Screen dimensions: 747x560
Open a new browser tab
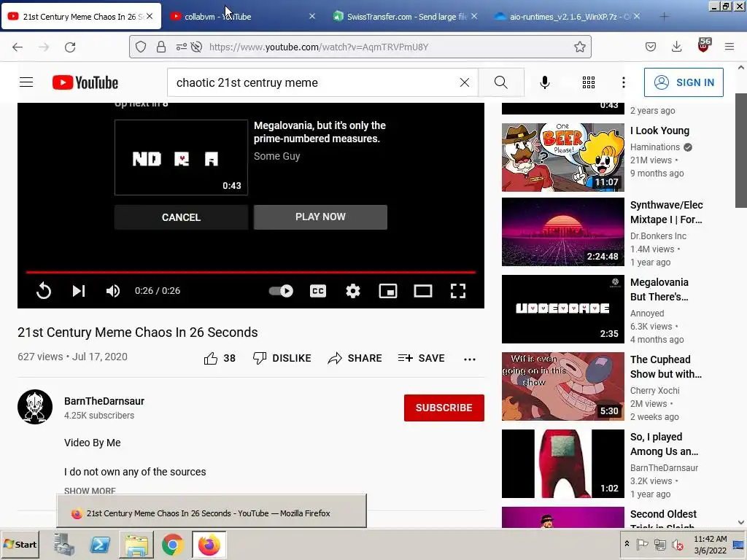coord(664,17)
